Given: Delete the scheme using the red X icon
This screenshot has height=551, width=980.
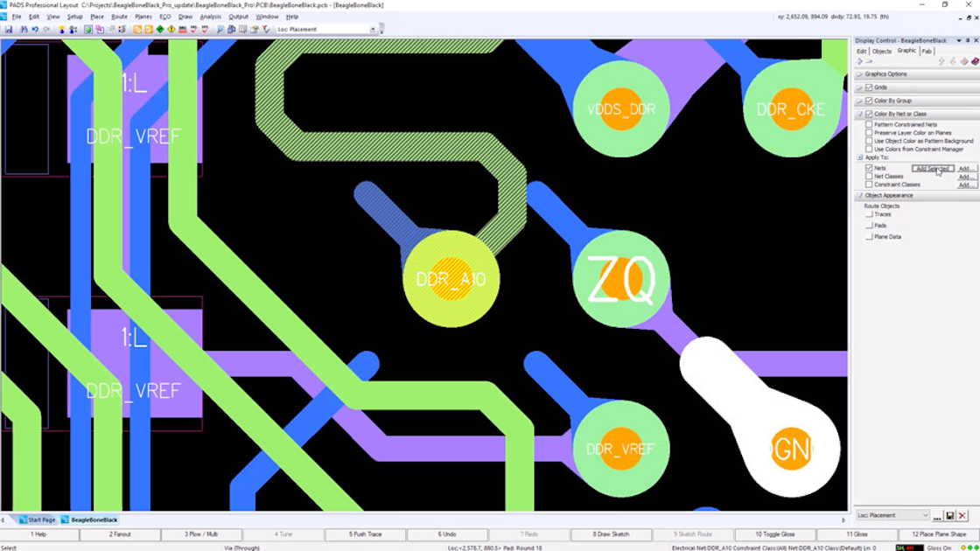Looking at the screenshot, I should [x=962, y=515].
